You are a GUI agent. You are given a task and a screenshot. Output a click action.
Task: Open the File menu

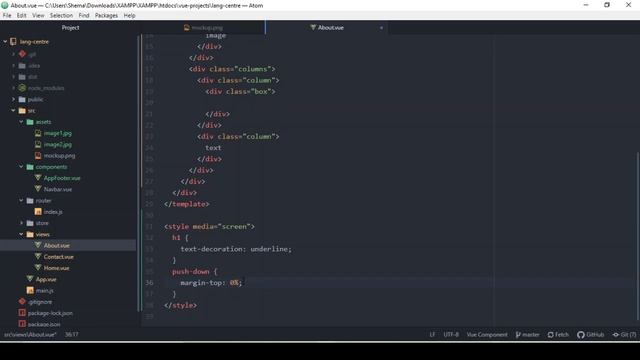[x=7, y=15]
